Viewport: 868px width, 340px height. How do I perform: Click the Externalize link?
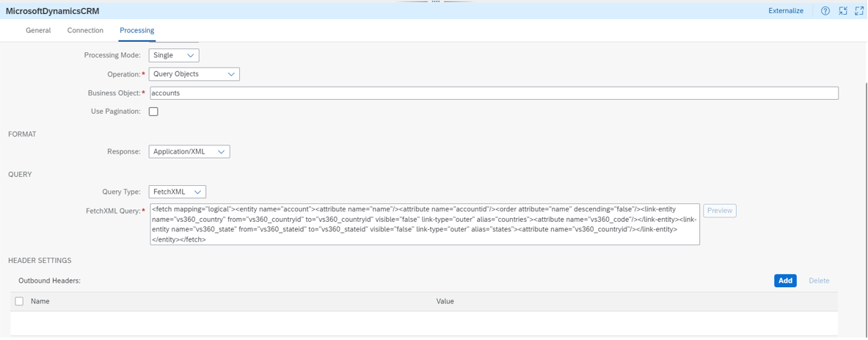point(786,10)
